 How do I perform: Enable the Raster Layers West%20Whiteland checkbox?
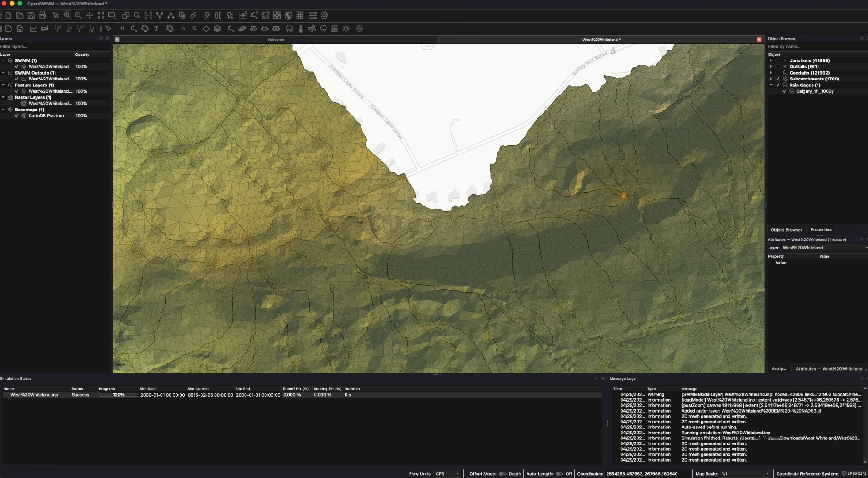pyautogui.click(x=17, y=103)
